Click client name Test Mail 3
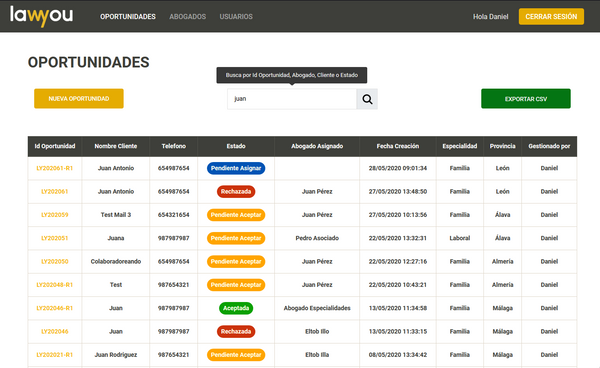 pyautogui.click(x=116, y=215)
